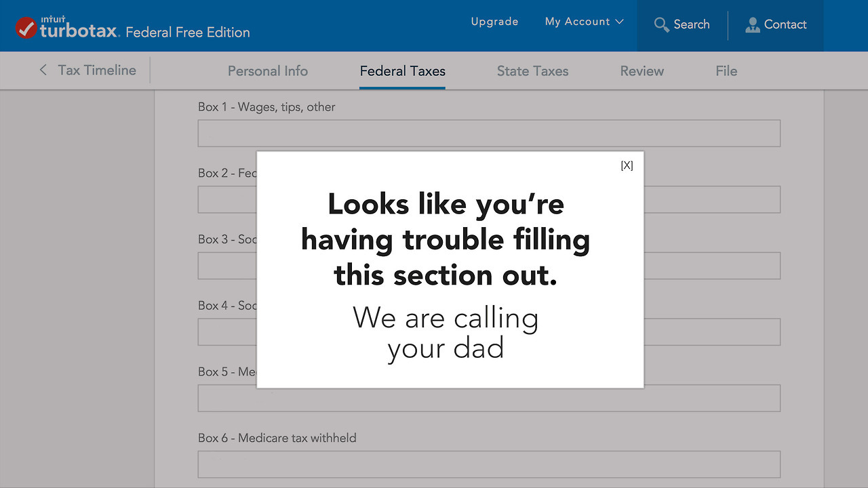Open the State Taxes tab
This screenshot has width=868, height=488.
pos(532,70)
